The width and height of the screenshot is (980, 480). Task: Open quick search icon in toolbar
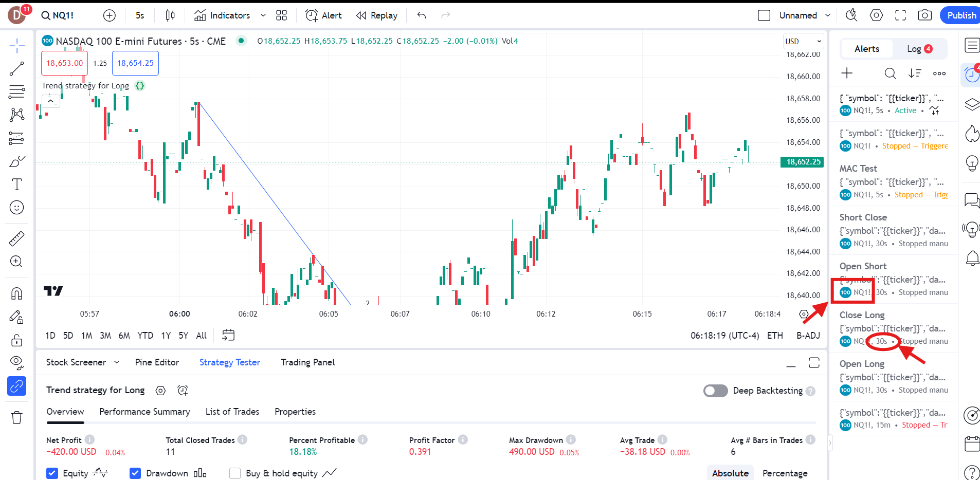(851, 15)
